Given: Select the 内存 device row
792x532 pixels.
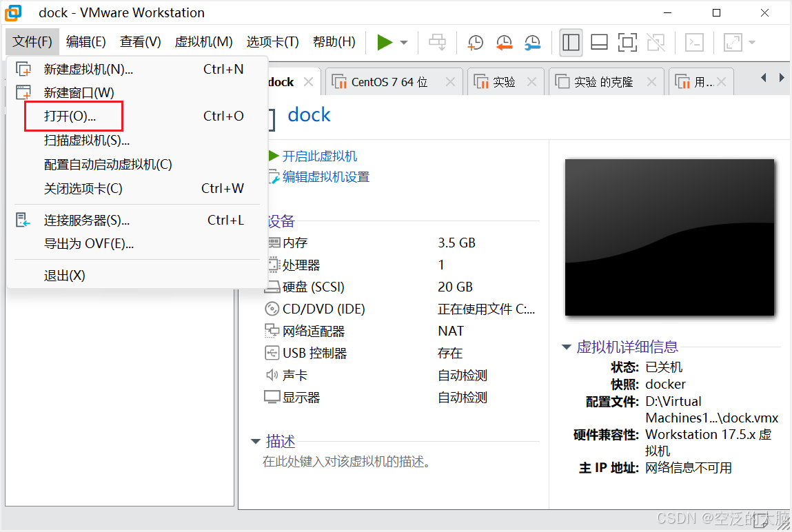Looking at the screenshot, I should 402,243.
